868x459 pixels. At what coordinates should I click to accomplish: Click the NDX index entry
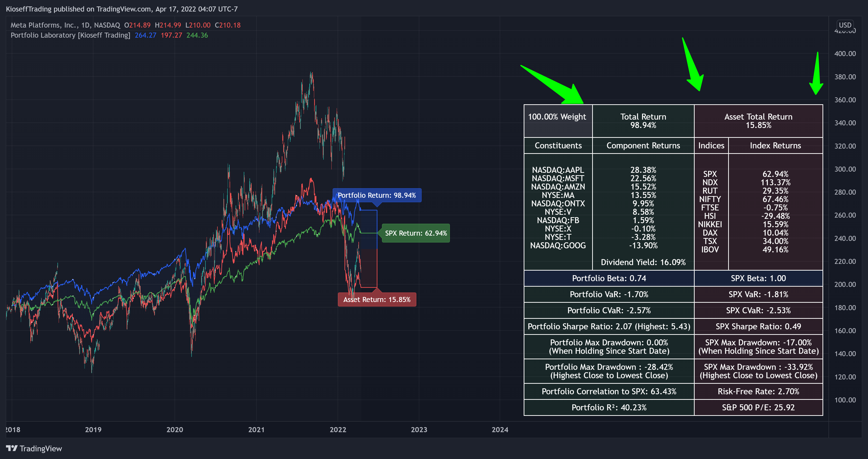coord(710,182)
